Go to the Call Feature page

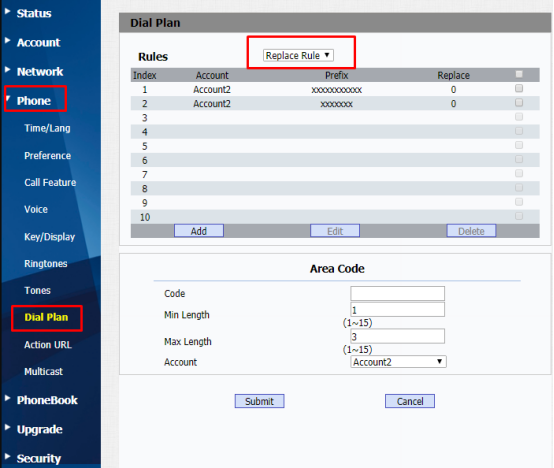(50, 183)
